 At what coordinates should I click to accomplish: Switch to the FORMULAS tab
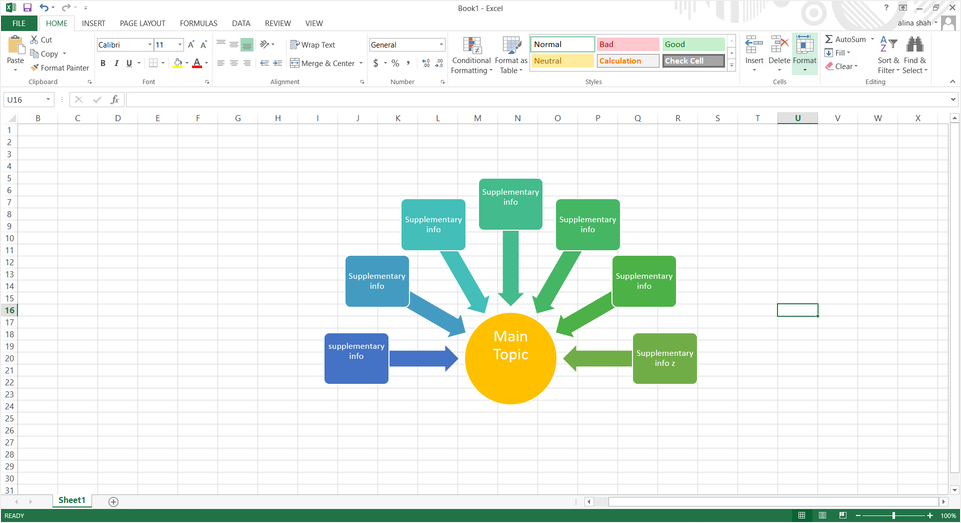(198, 23)
